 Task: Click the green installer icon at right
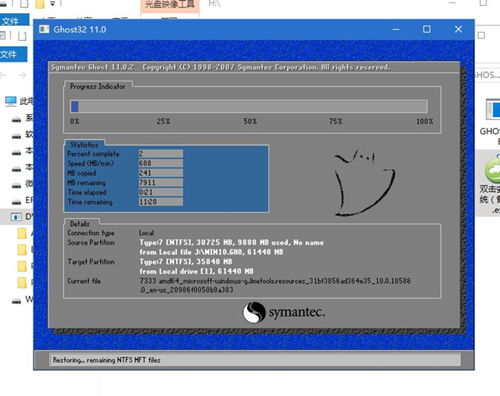coord(492,170)
